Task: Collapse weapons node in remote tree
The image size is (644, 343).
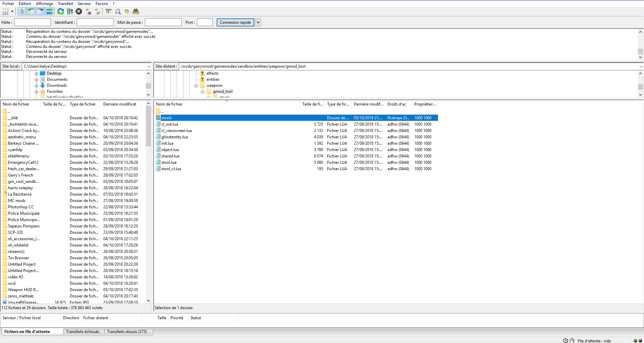Action: 196,86
